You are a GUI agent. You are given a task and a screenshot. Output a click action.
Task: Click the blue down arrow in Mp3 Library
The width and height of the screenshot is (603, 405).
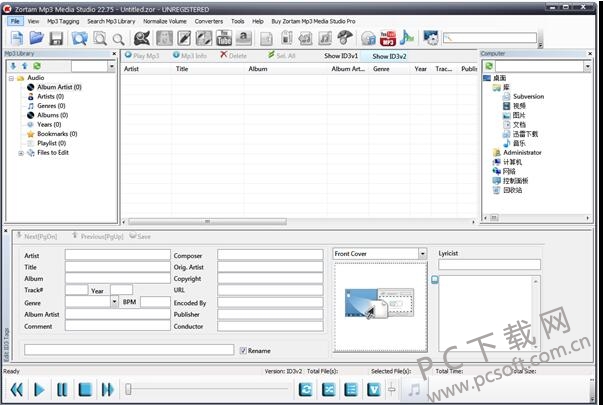click(13, 66)
